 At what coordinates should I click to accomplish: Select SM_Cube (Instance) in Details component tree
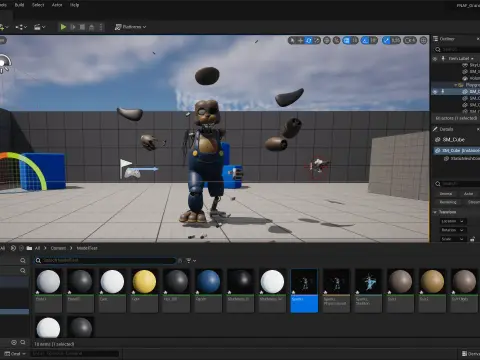tap(457, 151)
